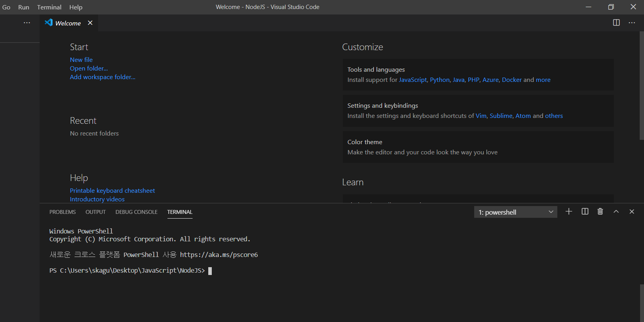Viewport: 644px width, 322px height.
Task: Click the Visual Studio Code logo on Welcome tab
Action: point(49,22)
